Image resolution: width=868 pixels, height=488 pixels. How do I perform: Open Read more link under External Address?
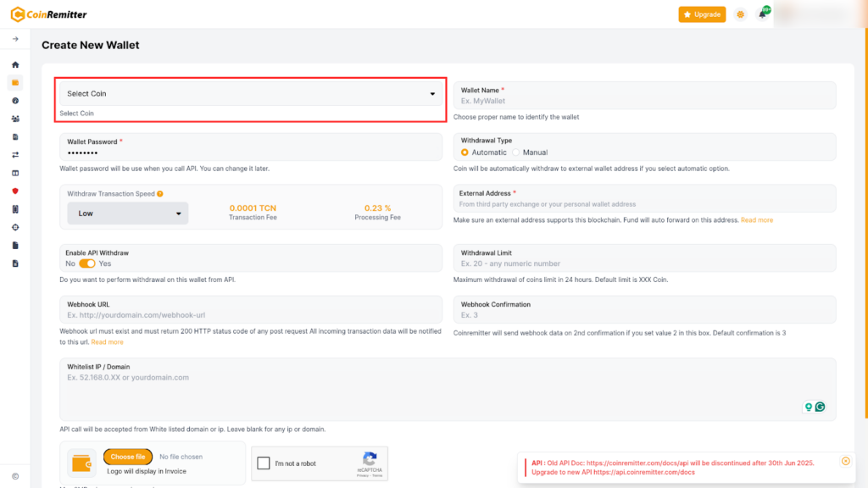pyautogui.click(x=757, y=220)
